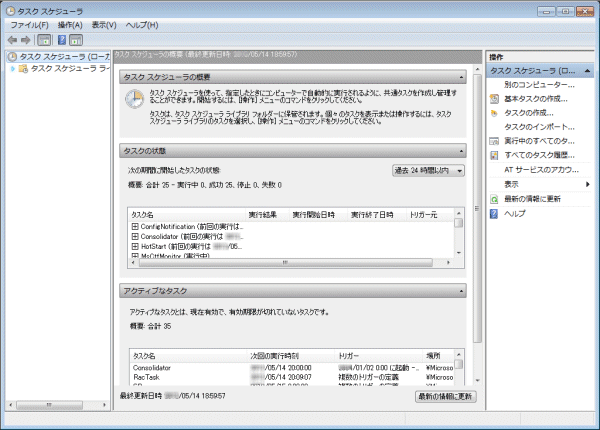
Task: Expand タスク スケジューラ ライブラリ tree node
Action: pyautogui.click(x=13, y=69)
